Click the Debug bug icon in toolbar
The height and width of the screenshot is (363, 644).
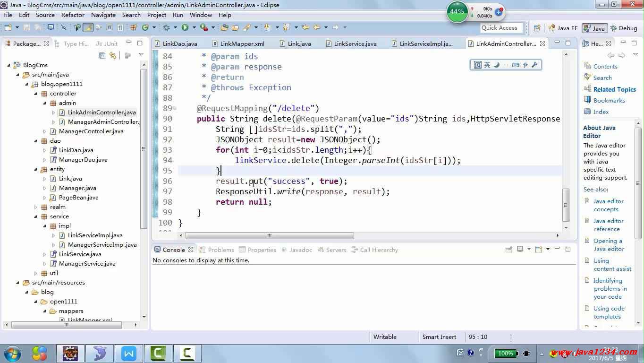(x=166, y=28)
